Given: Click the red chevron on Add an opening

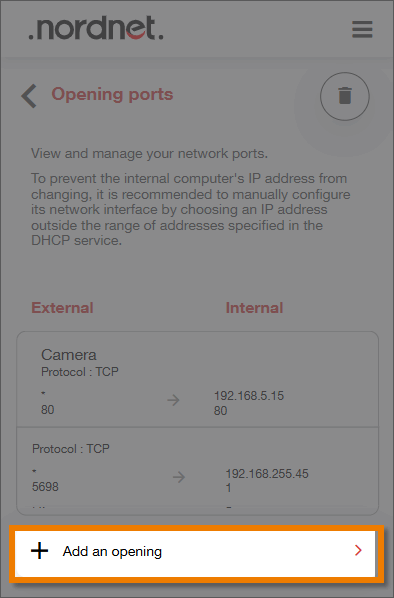Looking at the screenshot, I should (x=358, y=550).
